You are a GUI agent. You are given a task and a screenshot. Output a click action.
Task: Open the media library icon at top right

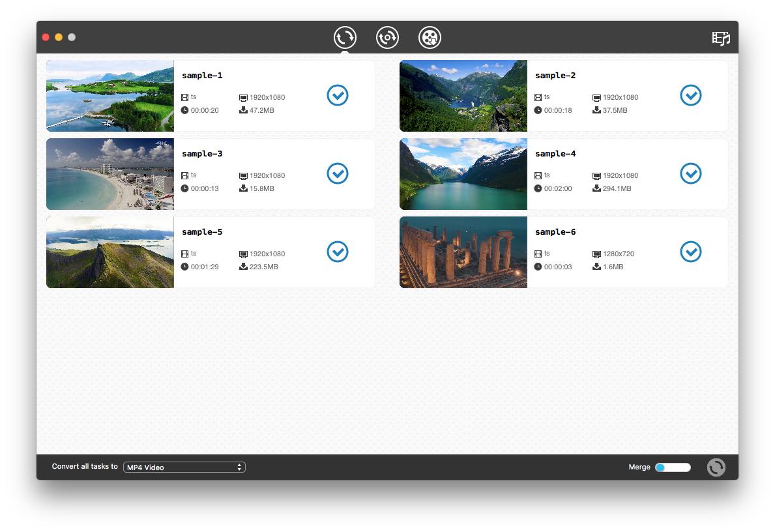pos(721,38)
